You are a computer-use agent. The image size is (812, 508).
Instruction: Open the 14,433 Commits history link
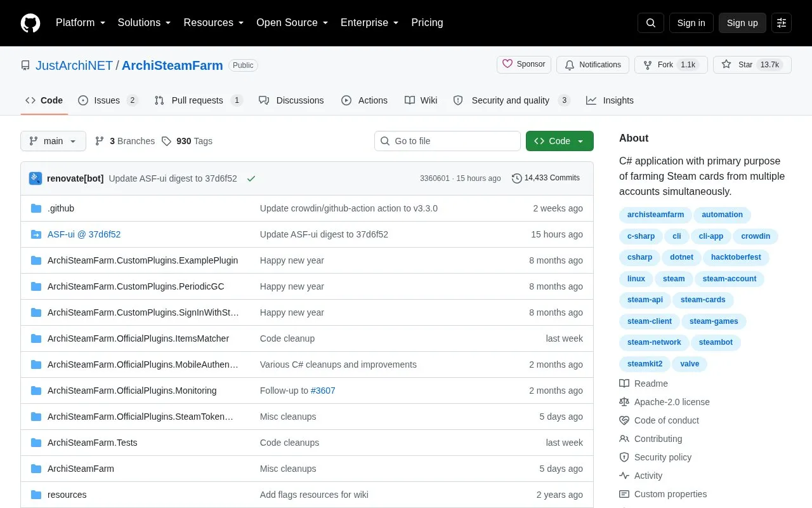(x=546, y=178)
